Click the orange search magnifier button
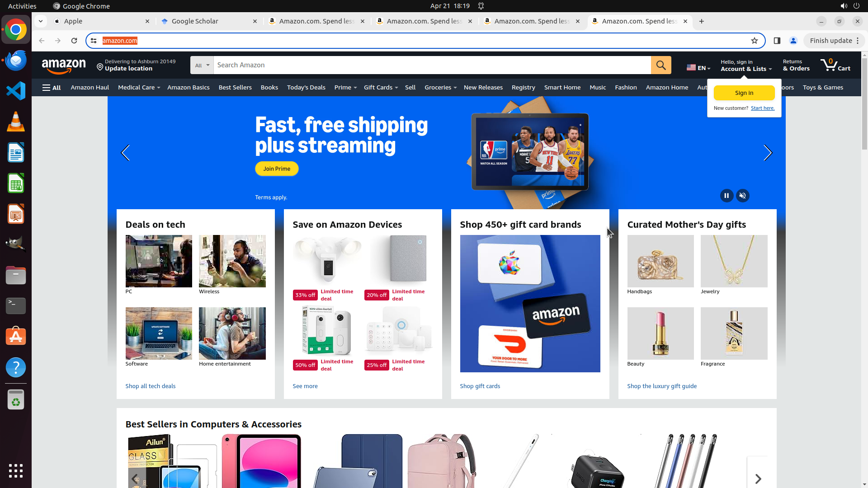 661,65
